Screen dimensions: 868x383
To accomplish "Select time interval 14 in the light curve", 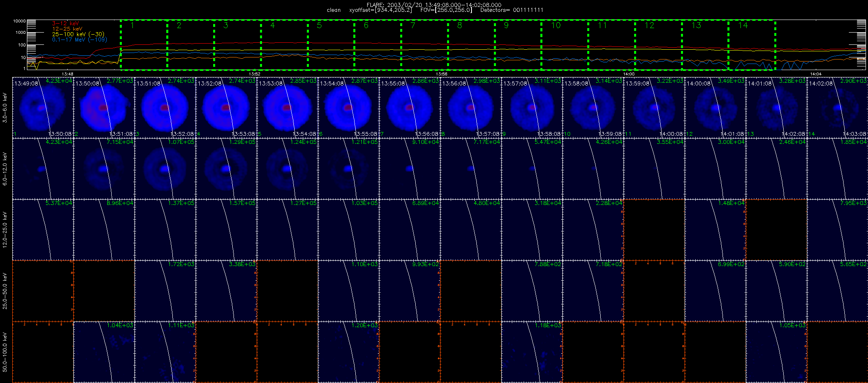I will 752,45.
